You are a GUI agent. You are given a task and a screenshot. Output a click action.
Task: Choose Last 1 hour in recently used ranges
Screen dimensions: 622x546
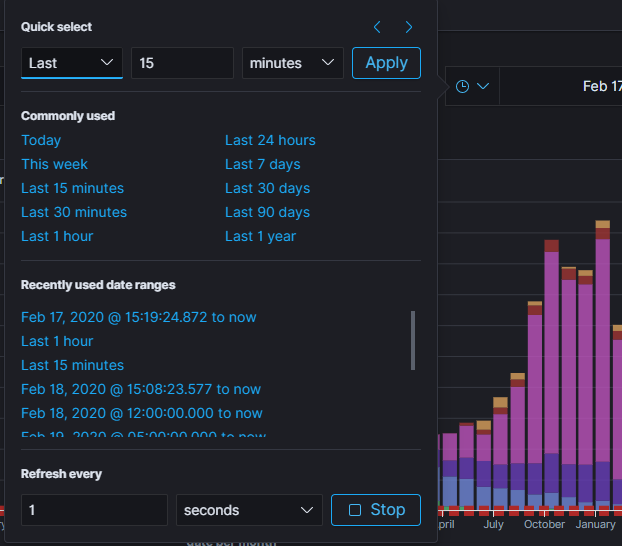57,341
